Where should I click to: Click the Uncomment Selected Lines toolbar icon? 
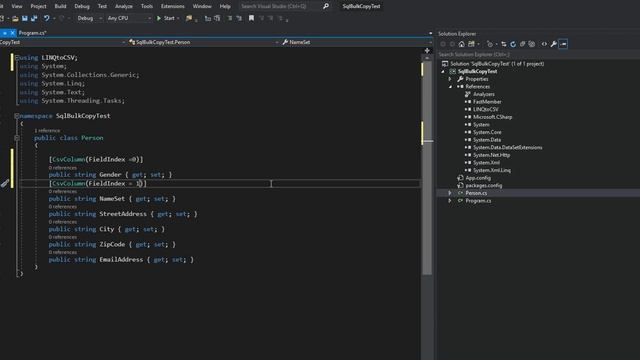(x=239, y=18)
